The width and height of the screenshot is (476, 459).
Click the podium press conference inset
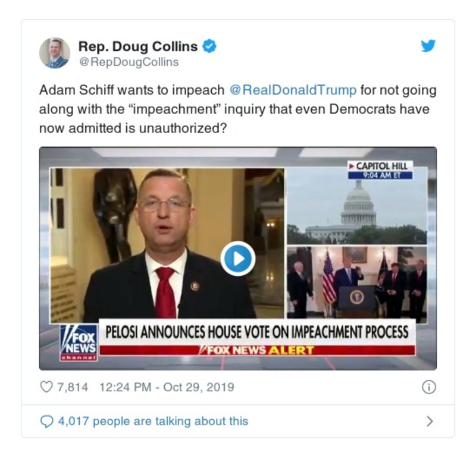(357, 282)
